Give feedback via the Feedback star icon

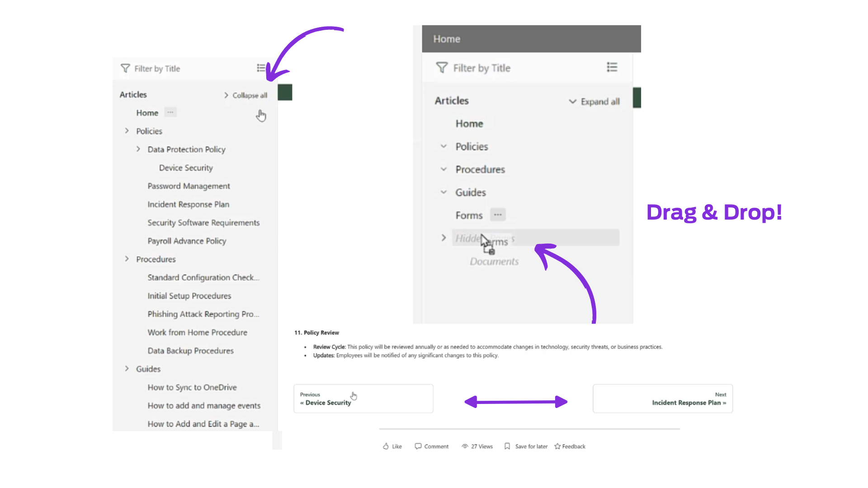click(557, 446)
